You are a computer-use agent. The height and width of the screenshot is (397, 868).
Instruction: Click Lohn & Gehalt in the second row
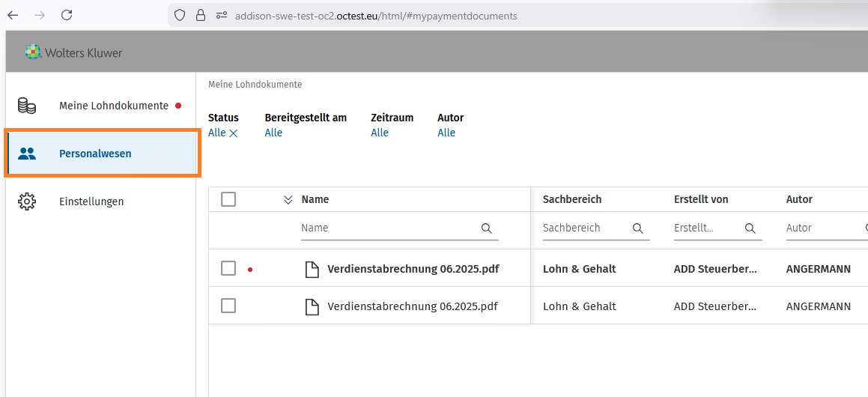click(x=580, y=306)
